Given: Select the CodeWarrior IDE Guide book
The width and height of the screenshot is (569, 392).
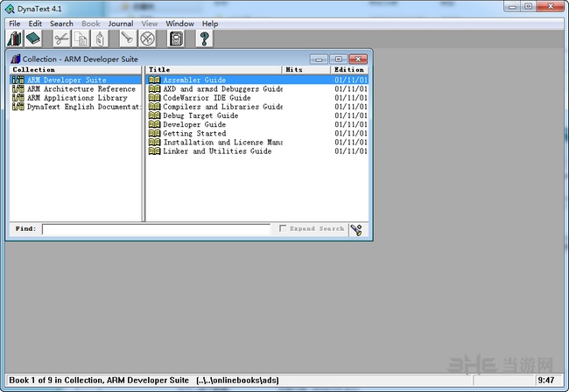Looking at the screenshot, I should [x=206, y=98].
